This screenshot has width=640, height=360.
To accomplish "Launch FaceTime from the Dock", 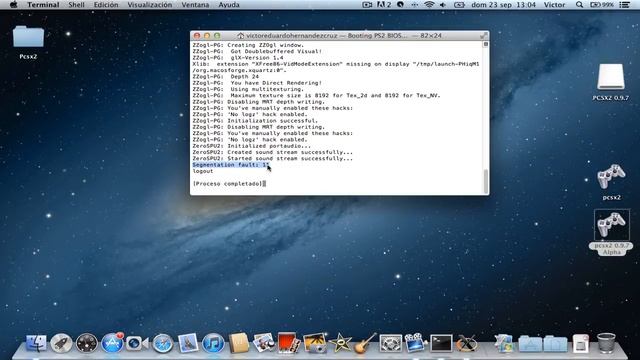I will tap(137, 343).
